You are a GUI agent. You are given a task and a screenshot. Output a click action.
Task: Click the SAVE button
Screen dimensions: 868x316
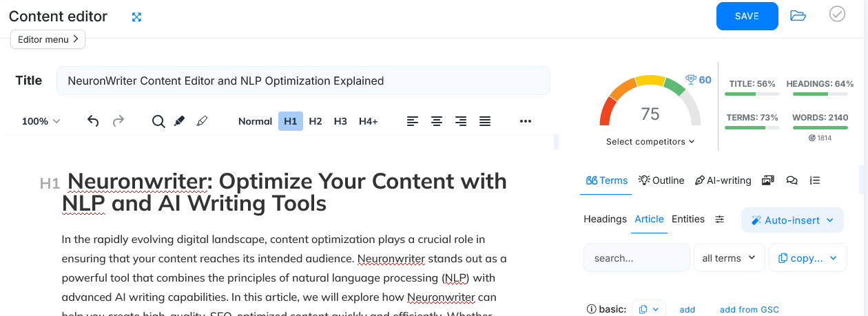(x=747, y=17)
